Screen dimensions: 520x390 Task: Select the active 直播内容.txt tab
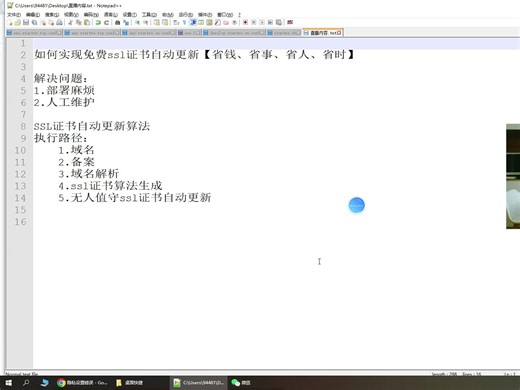coord(322,33)
